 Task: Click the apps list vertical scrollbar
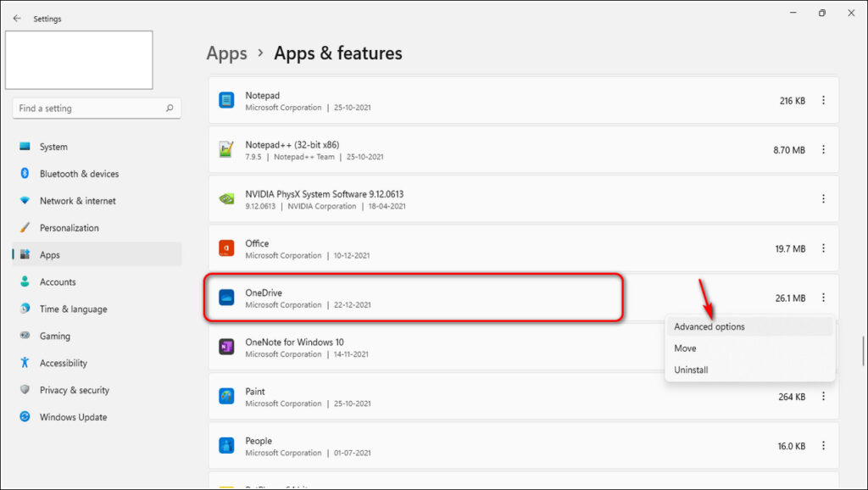[863, 351]
